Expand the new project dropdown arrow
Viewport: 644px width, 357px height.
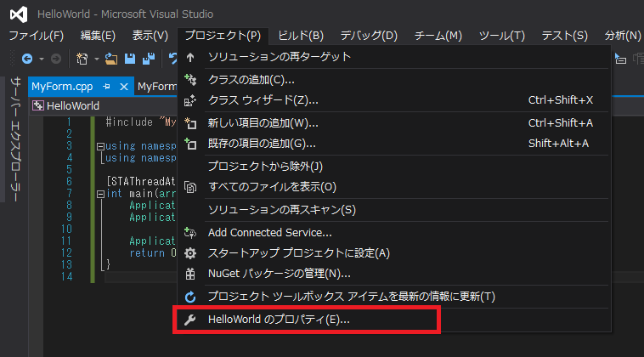97,59
